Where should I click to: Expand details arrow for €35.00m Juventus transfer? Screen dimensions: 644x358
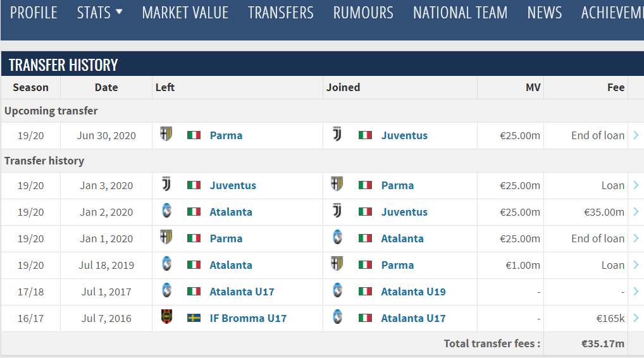coord(636,212)
